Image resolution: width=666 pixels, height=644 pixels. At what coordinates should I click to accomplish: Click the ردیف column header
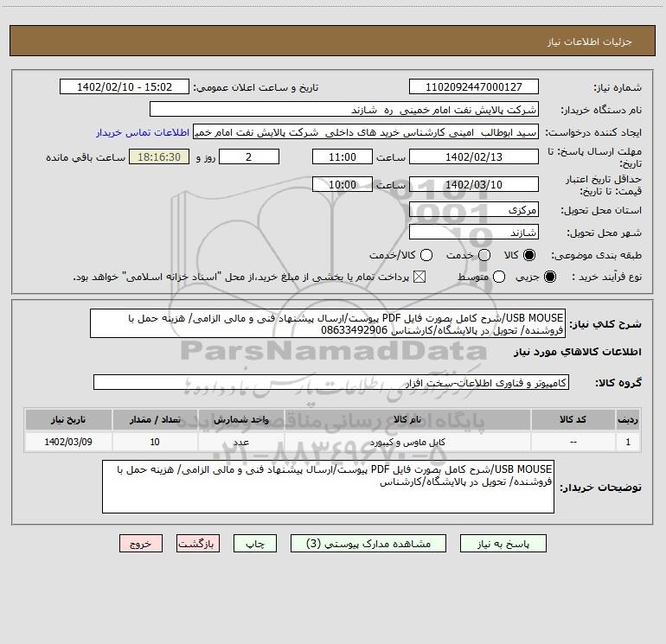tap(628, 420)
